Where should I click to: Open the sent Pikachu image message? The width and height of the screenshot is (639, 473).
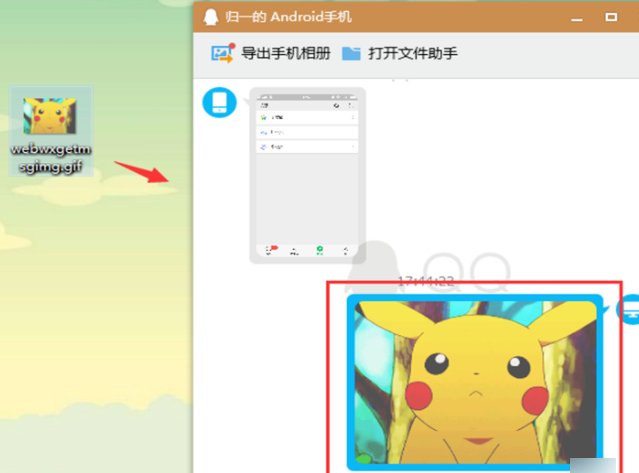[x=475, y=382]
